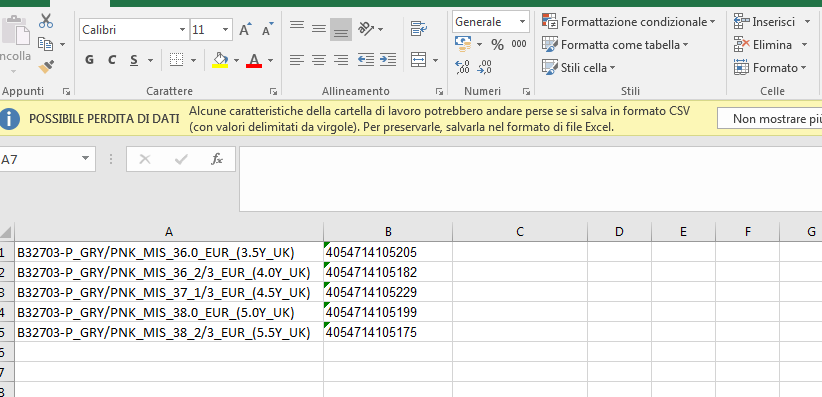This screenshot has width=822, height=397.
Task: Open Numeri dialog launcher
Action: [526, 91]
